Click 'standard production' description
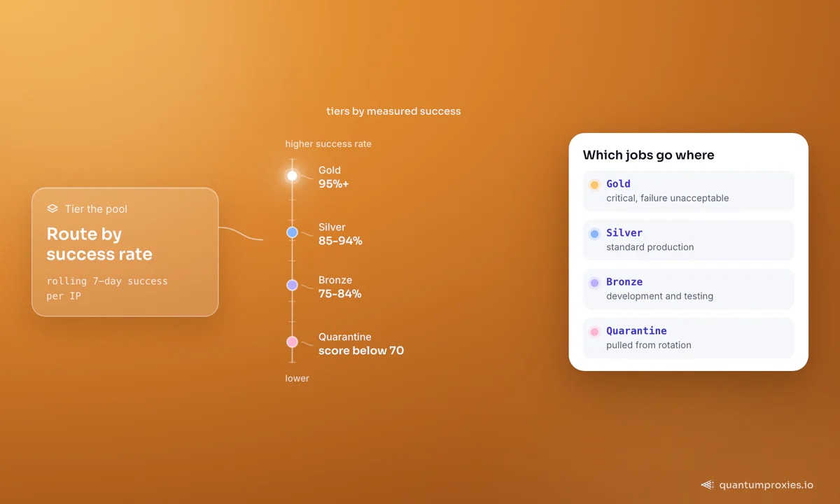This screenshot has width=840, height=504. (x=650, y=247)
